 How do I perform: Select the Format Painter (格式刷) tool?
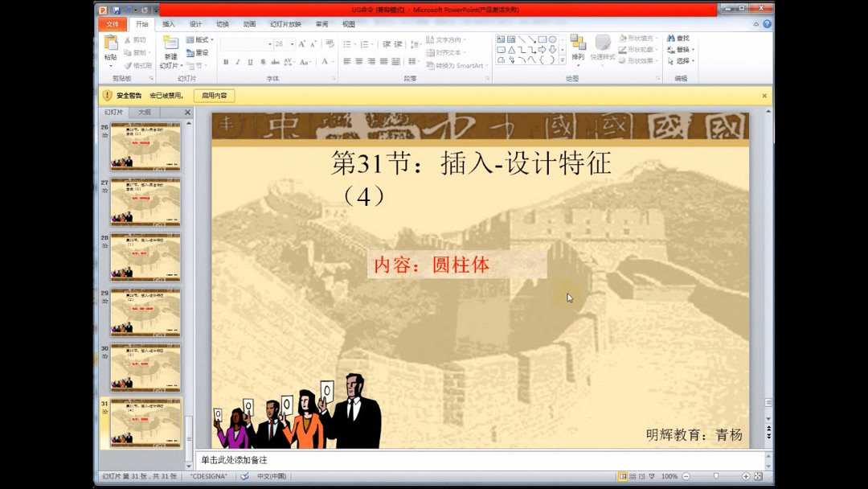[141, 64]
